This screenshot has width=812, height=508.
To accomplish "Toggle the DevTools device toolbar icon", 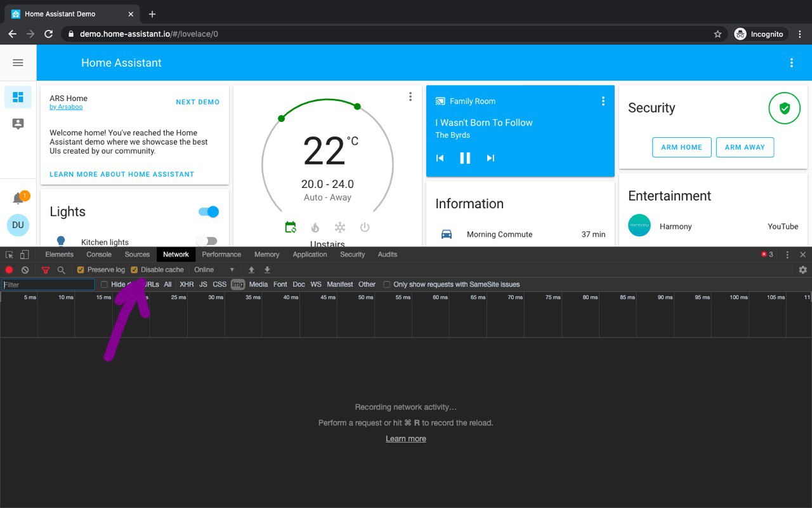I will [24, 255].
